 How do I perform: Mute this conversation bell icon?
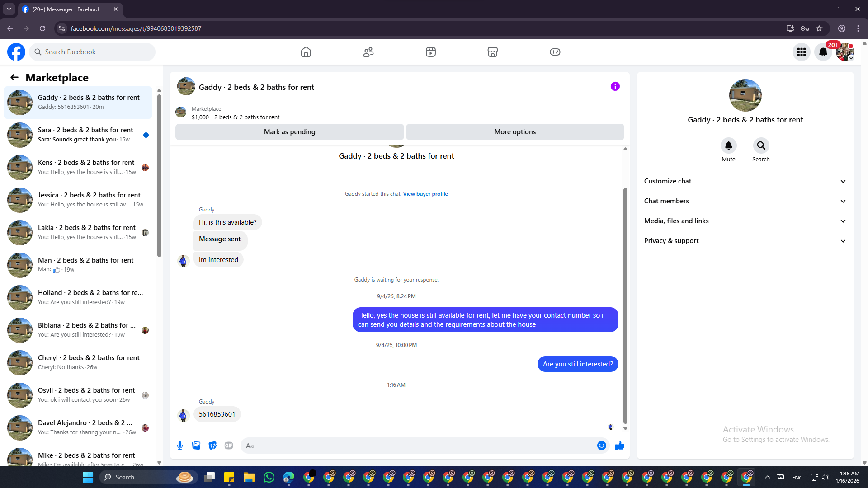728,145
